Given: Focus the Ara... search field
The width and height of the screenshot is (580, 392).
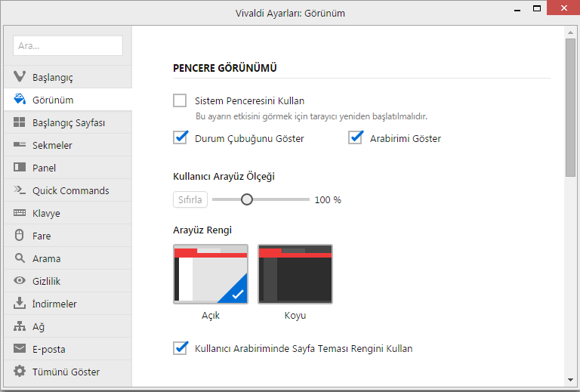Looking at the screenshot, I should 68,45.
